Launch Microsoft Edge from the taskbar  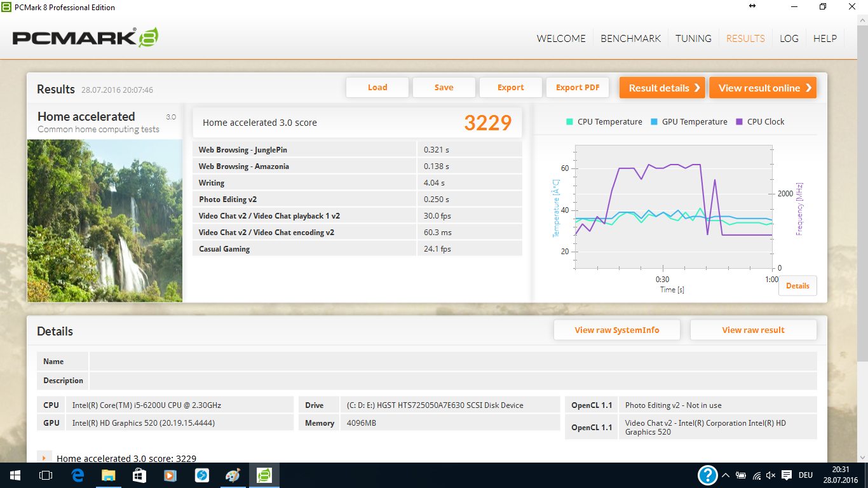tap(78, 475)
